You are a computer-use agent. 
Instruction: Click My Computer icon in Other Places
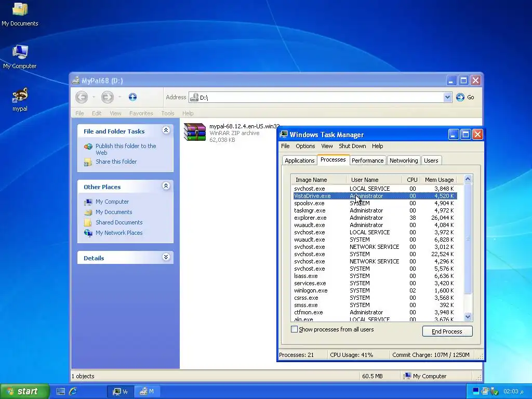[x=88, y=202]
